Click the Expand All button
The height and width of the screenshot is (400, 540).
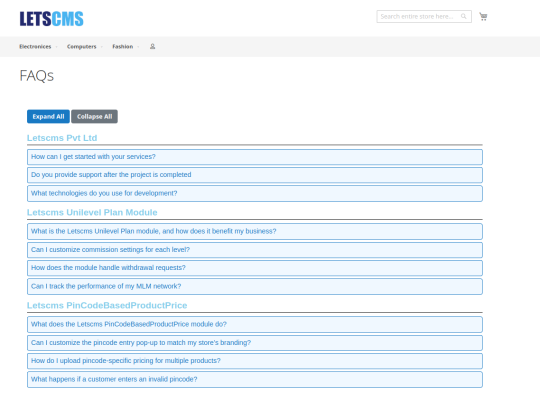pyautogui.click(x=48, y=116)
